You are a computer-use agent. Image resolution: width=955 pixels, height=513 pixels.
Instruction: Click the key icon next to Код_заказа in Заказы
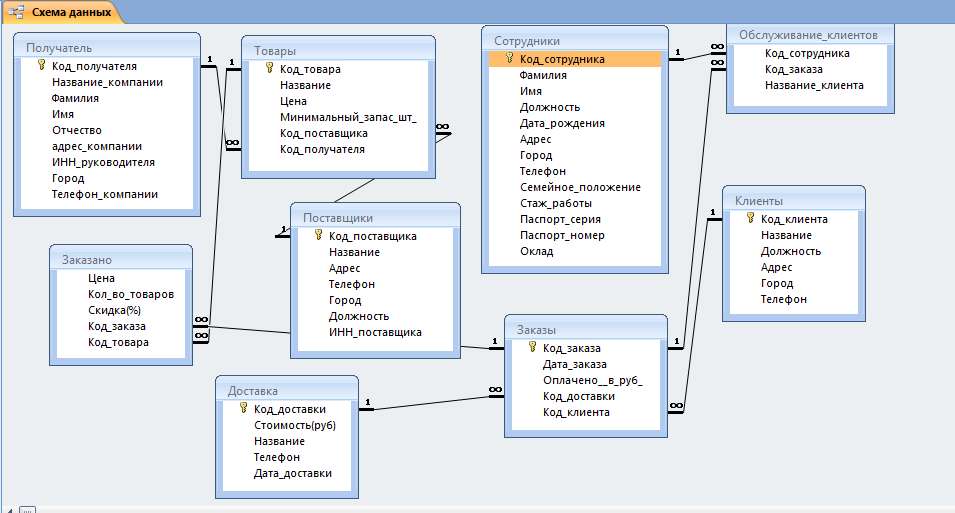[532, 348]
